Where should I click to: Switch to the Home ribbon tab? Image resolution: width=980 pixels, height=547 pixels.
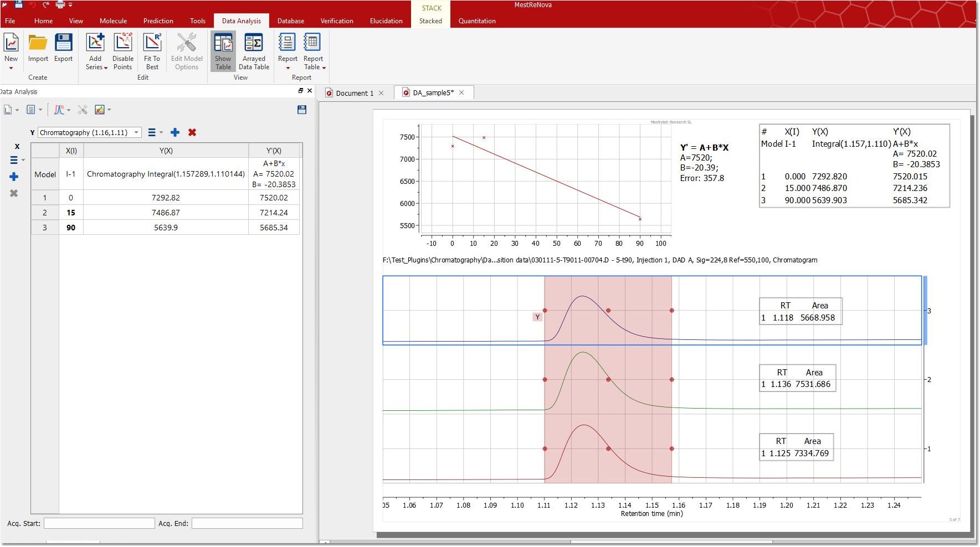[x=43, y=21]
